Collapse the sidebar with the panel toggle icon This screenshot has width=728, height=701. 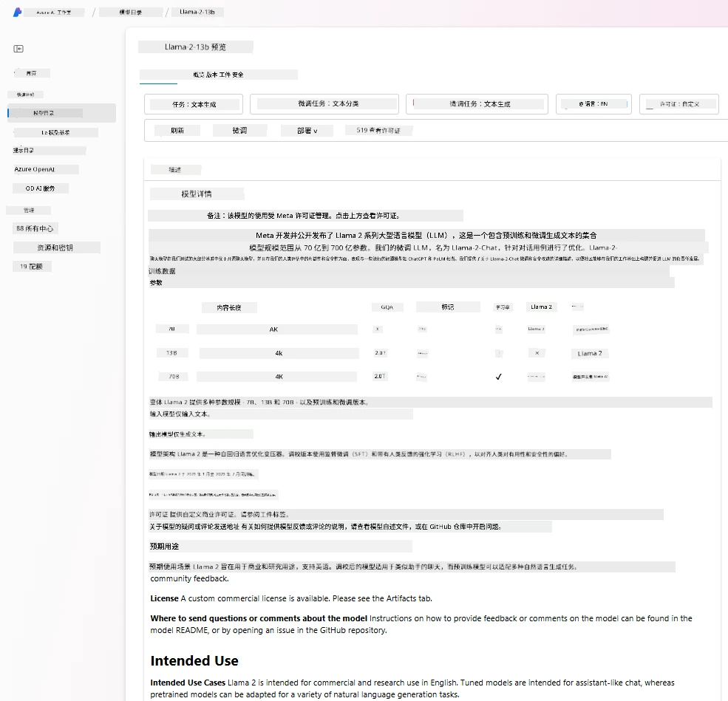18,49
